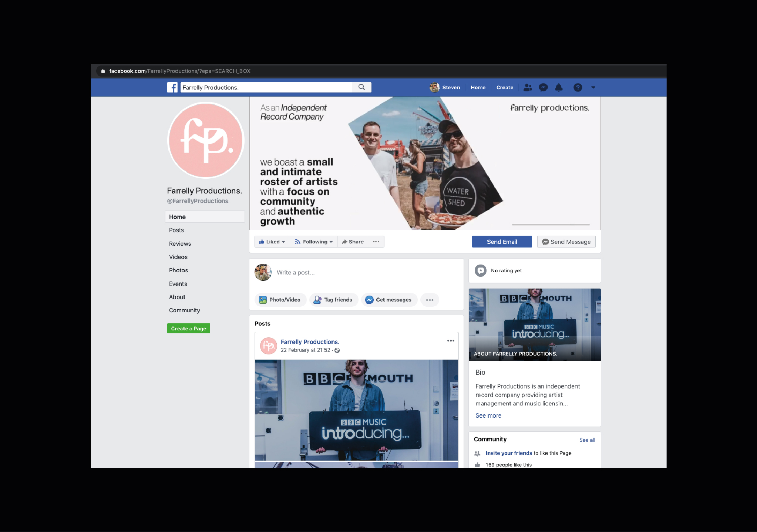Image resolution: width=757 pixels, height=532 pixels.
Task: Click See all in Community section
Action: coord(587,440)
